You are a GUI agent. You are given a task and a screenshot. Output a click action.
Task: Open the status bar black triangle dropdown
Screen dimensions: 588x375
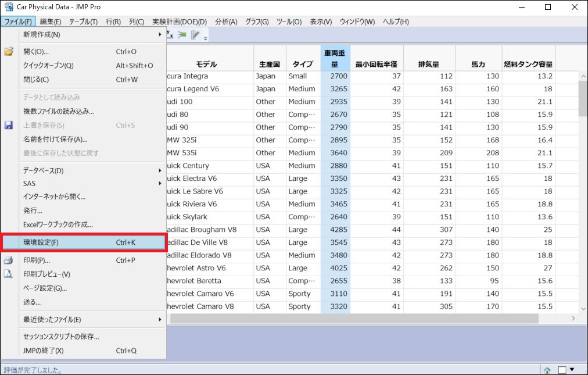tap(572, 370)
